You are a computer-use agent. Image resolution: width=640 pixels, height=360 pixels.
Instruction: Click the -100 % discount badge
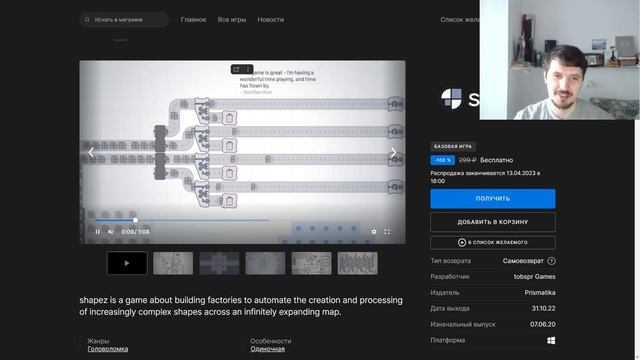coord(442,160)
